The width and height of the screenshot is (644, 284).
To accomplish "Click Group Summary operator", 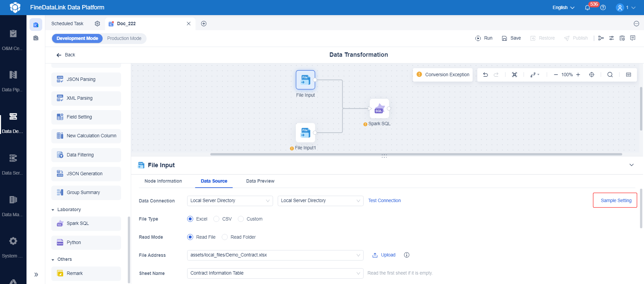I will coord(86,192).
